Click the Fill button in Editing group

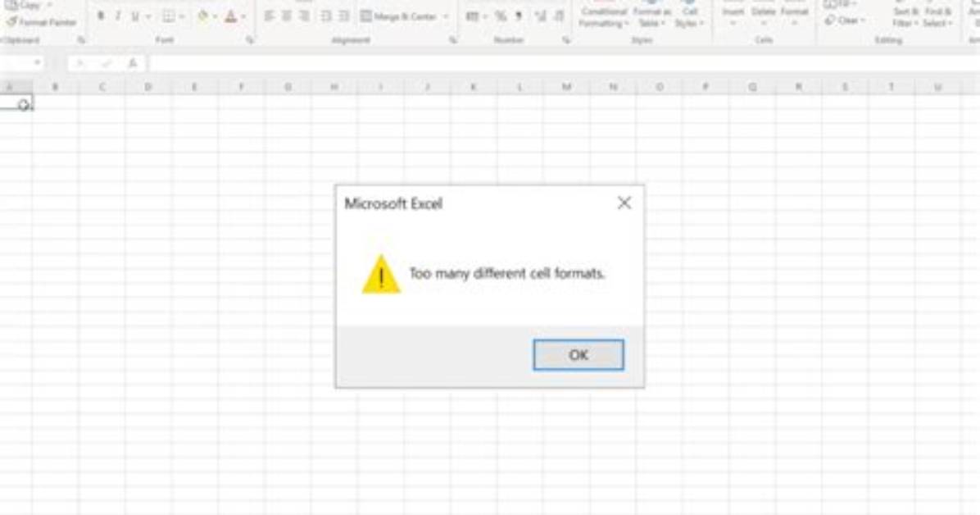(839, 4)
